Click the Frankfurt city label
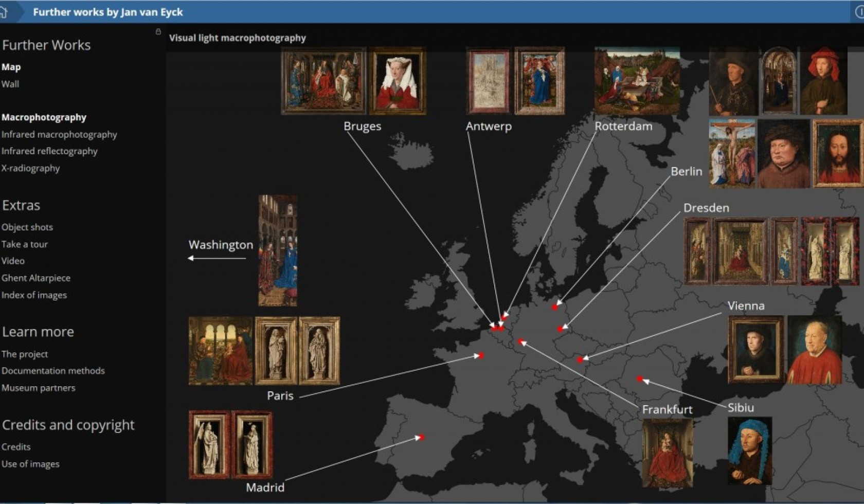The width and height of the screenshot is (864, 504). 667,409
